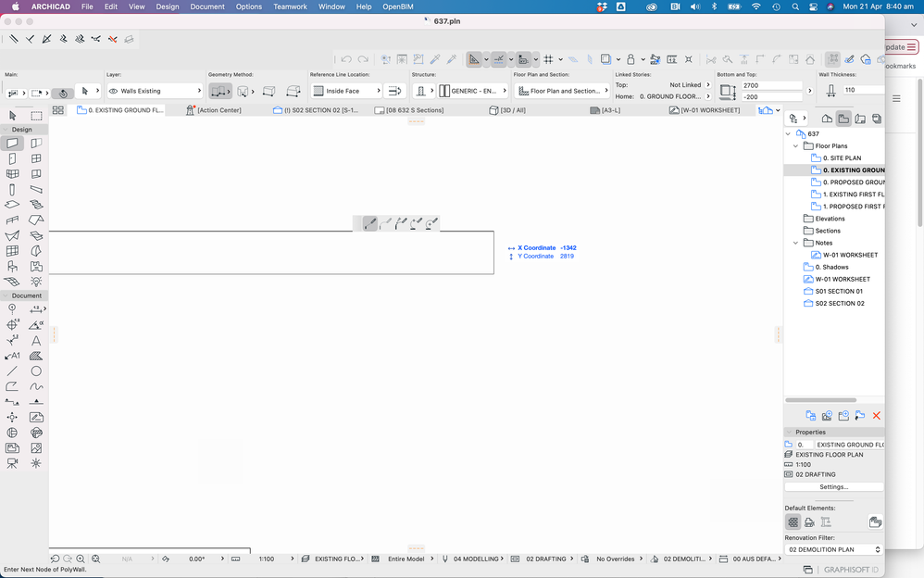Edit the top height 2700 field
Viewport: 924px width, 578px height.
point(772,85)
